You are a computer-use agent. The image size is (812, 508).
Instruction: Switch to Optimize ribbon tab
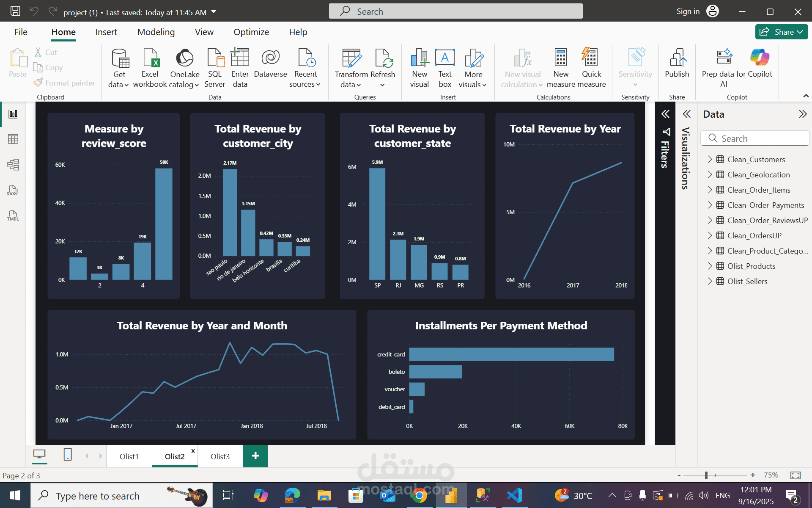tap(251, 32)
